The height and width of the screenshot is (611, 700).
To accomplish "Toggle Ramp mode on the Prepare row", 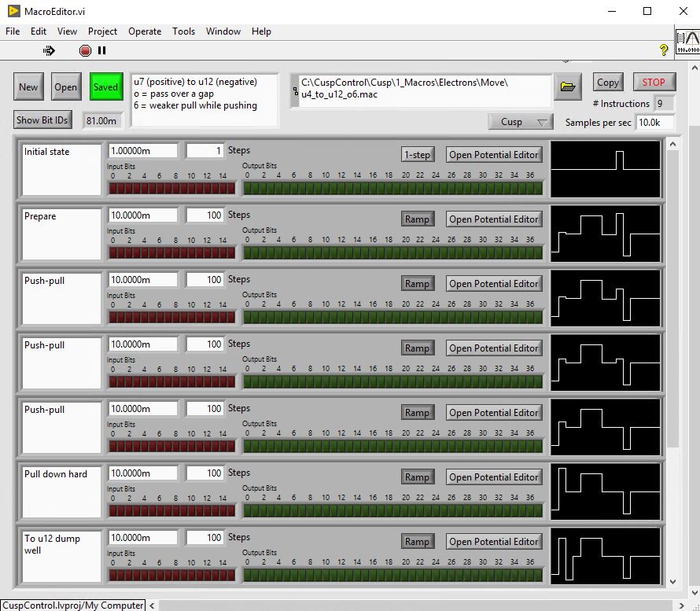I will 417,219.
